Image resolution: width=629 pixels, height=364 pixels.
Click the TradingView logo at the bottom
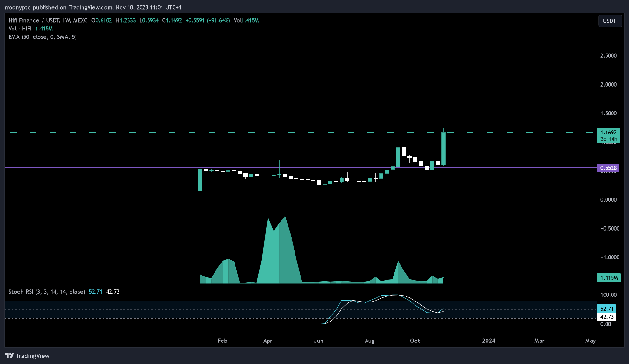tap(27, 356)
